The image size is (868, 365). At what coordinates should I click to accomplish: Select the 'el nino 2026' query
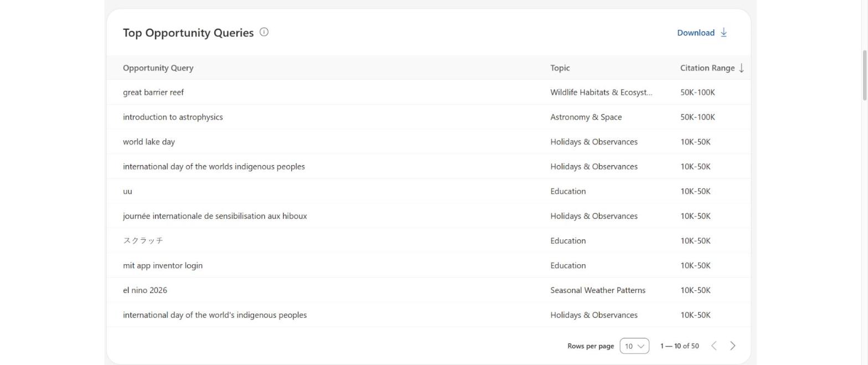pos(145,290)
